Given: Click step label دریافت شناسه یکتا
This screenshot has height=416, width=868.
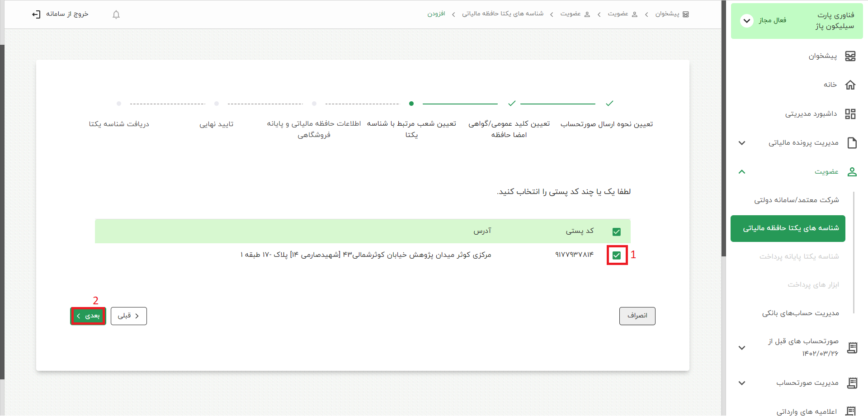Looking at the screenshot, I should (119, 124).
